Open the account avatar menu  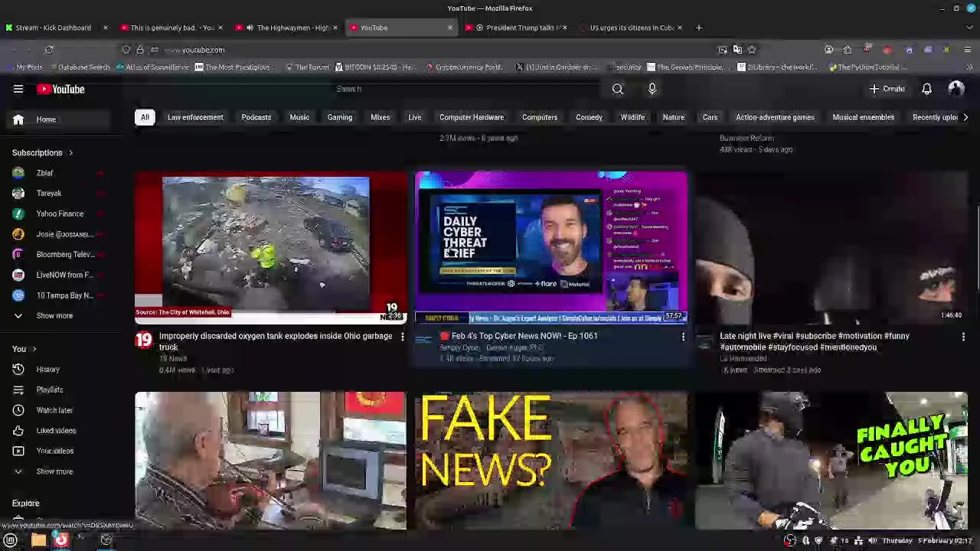click(x=955, y=89)
